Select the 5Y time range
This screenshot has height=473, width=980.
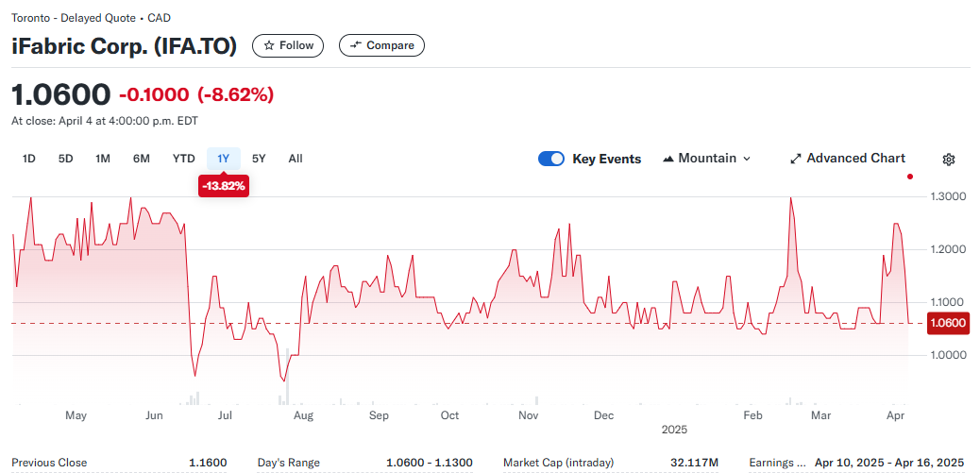pos(259,159)
